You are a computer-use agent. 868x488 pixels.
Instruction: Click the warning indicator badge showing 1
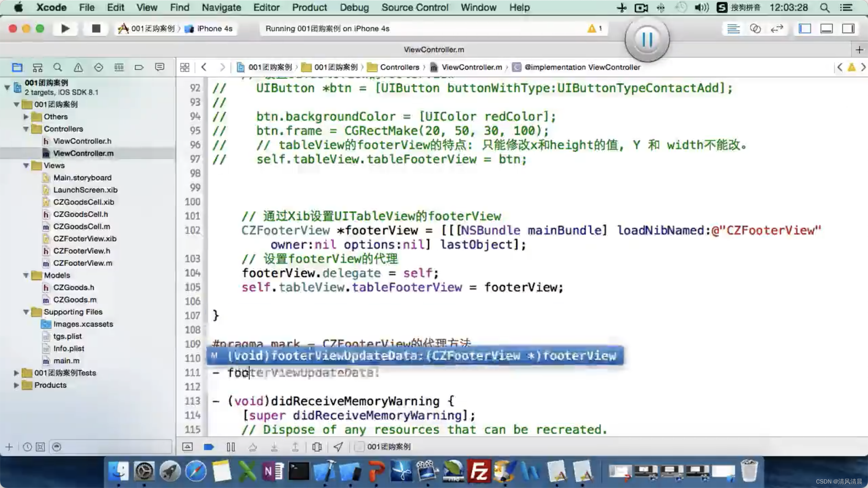(x=595, y=28)
